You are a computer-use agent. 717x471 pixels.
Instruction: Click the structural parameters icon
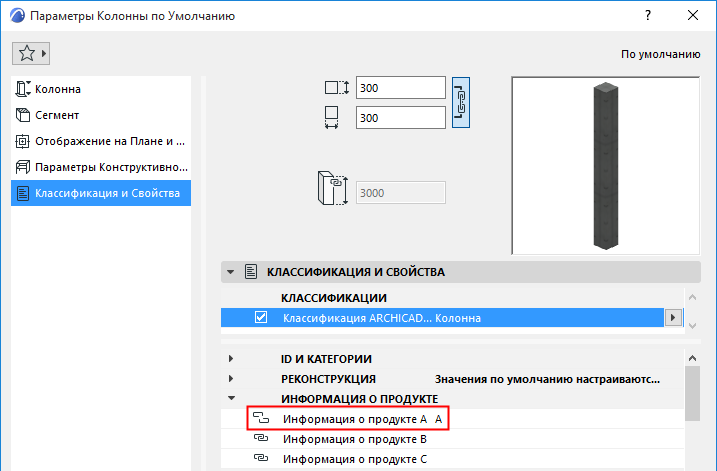(x=23, y=167)
